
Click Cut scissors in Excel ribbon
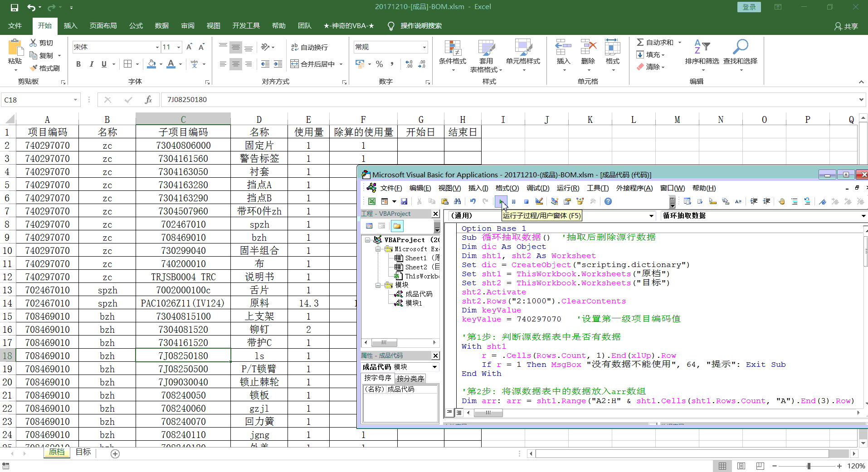(x=41, y=43)
